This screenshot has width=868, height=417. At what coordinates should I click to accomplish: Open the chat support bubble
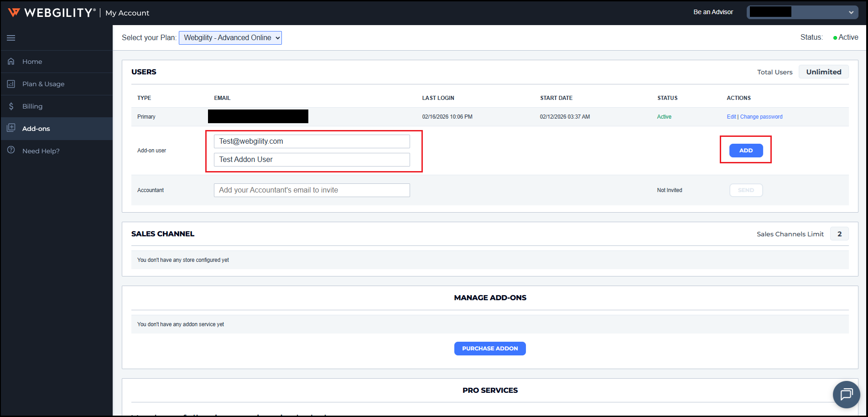[846, 394]
